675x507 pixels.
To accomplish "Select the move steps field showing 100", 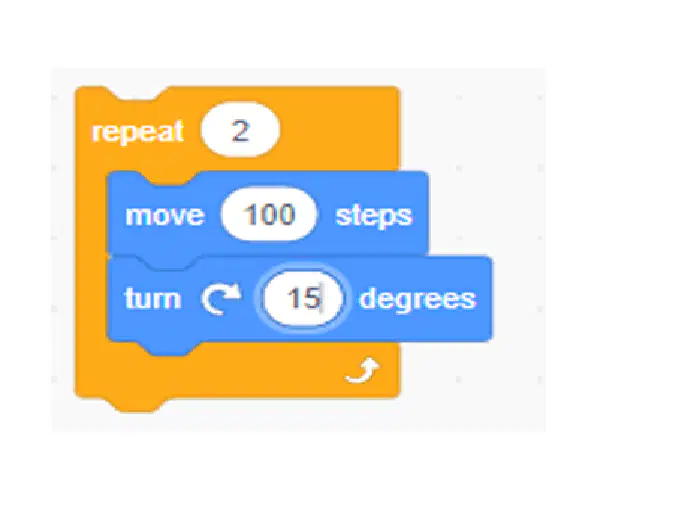I will point(269,214).
